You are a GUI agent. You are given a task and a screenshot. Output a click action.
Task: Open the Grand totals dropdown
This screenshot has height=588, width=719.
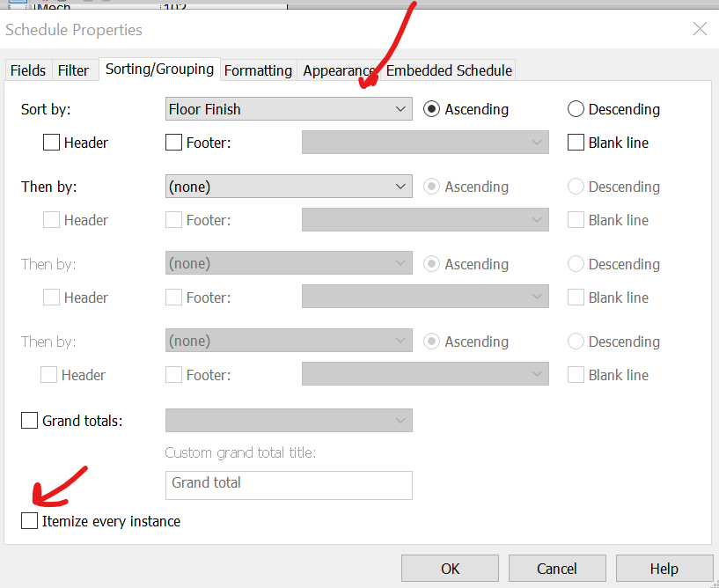point(289,420)
